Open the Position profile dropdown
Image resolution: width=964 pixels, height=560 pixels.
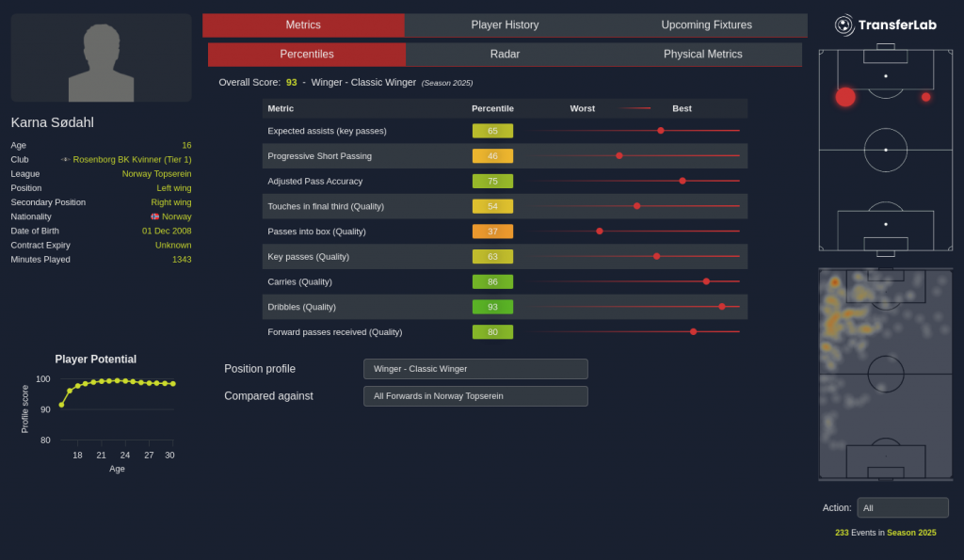pos(475,369)
